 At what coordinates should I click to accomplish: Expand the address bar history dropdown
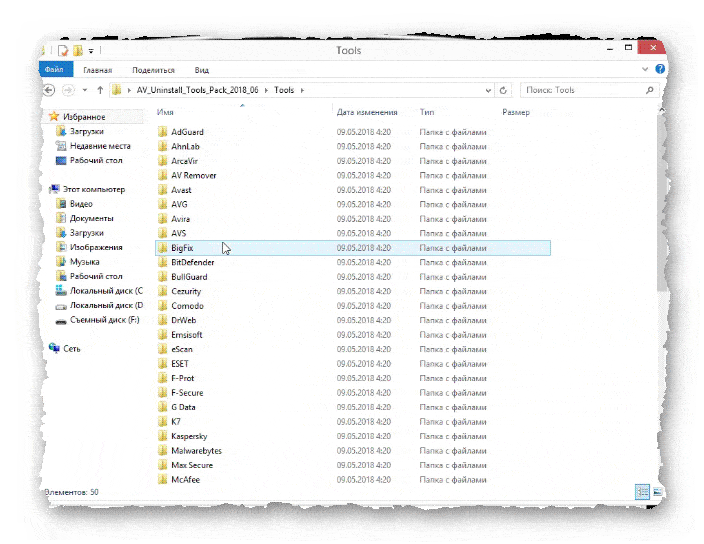tap(488, 90)
